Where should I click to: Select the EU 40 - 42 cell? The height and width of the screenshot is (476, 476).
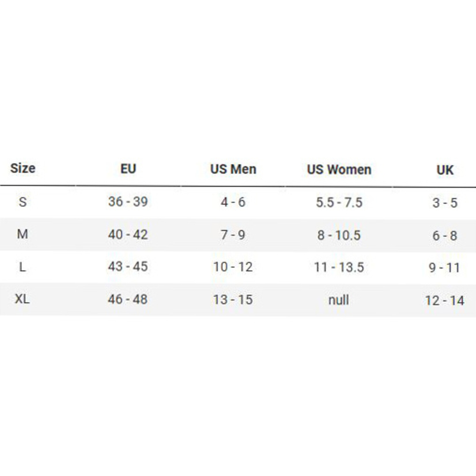pos(128,235)
